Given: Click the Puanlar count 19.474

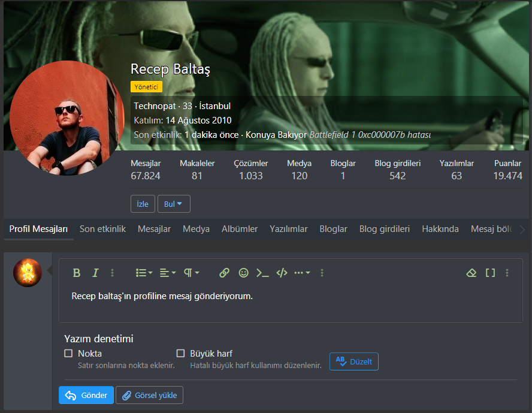Looking at the screenshot, I should [x=507, y=176].
